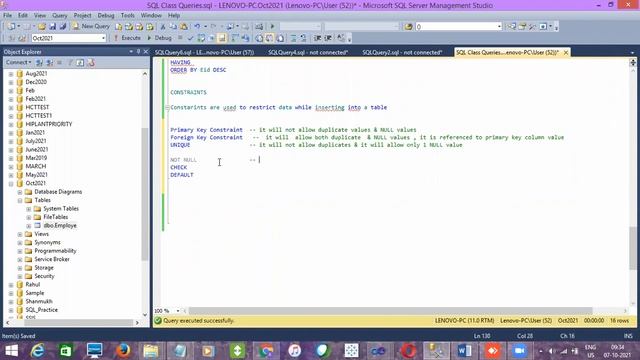640x360 pixels.
Task: Click the Debug button
Action: (x=160, y=38)
